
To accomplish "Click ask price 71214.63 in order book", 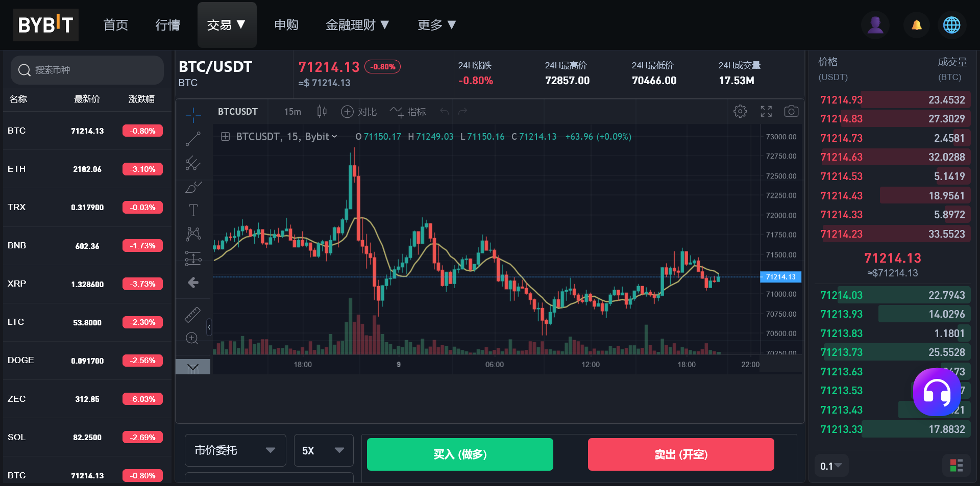I will click(841, 157).
